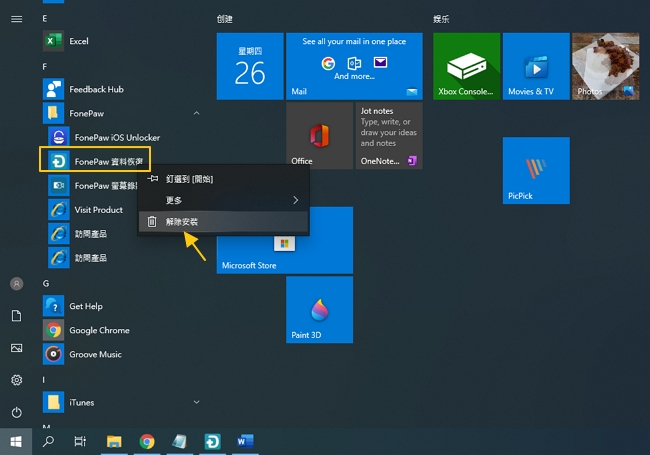The image size is (650, 455).
Task: Choose 釘選到 [開始] in context menu
Action: [x=223, y=179]
